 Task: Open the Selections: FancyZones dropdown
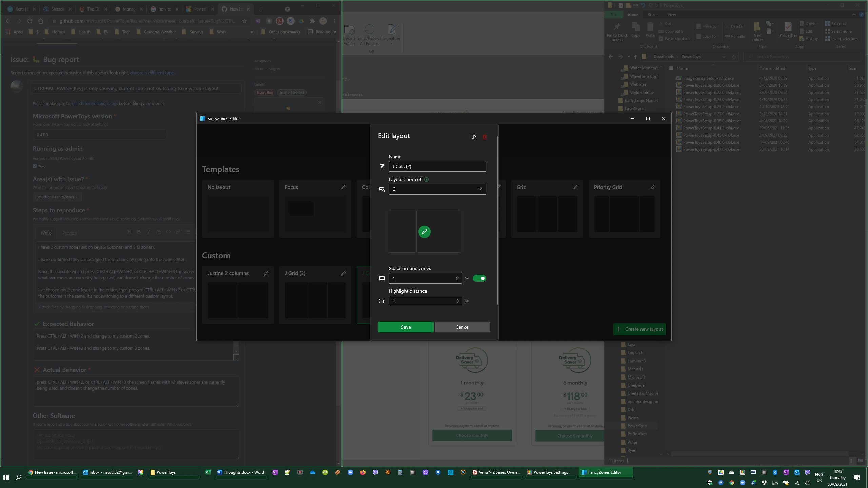57,197
